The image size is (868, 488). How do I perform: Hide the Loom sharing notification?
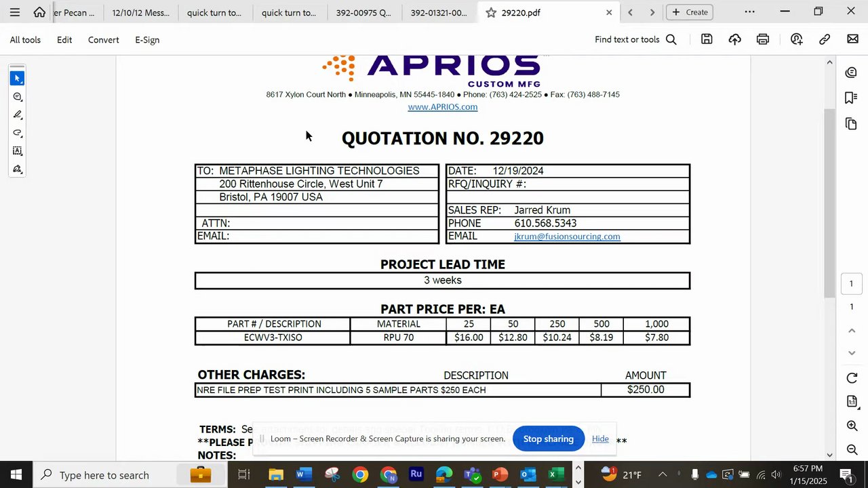click(600, 439)
